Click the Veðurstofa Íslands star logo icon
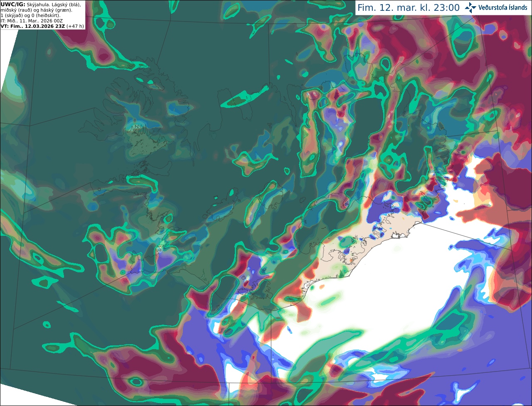 [470, 7]
